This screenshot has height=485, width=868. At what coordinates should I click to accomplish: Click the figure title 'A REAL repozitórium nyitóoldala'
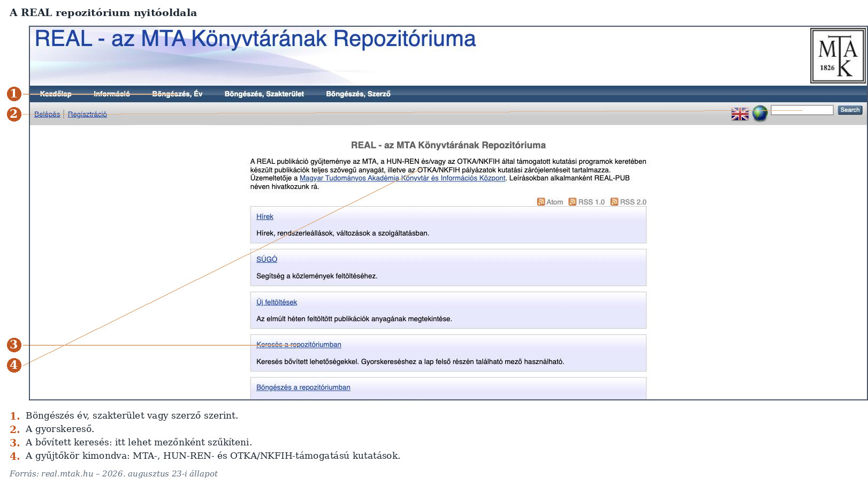[103, 12]
